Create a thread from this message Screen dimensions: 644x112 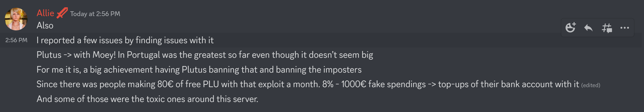[607, 28]
